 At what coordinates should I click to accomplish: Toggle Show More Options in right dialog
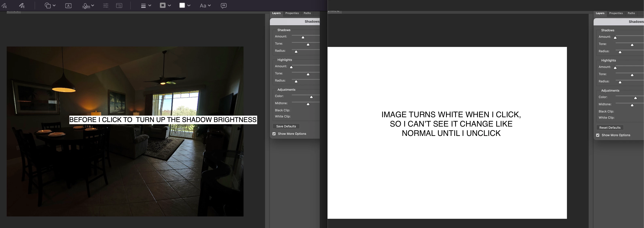tap(598, 135)
